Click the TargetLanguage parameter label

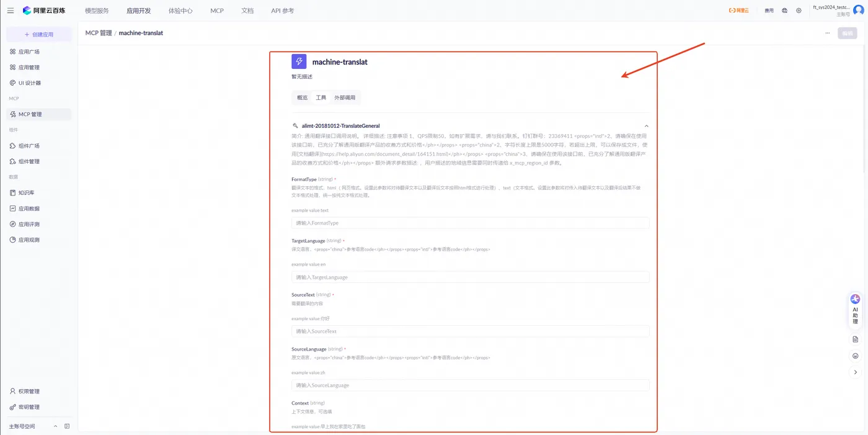(x=308, y=241)
